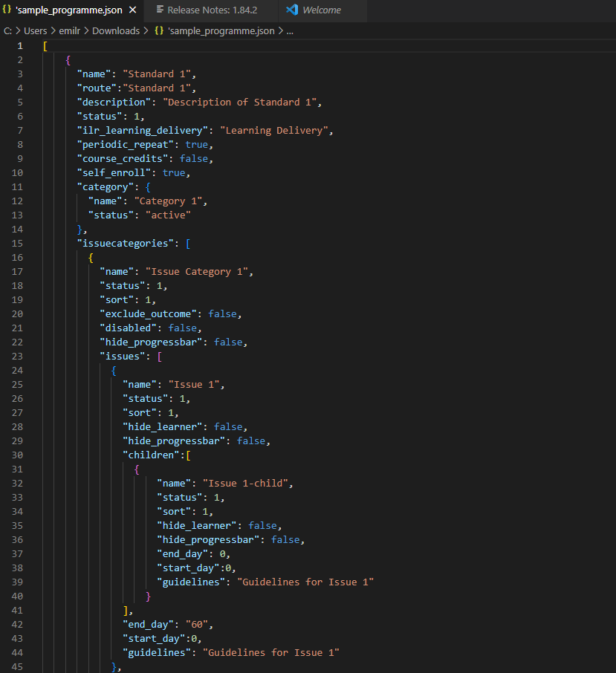
Task: Click the "issuecategories" key
Action: coord(125,244)
